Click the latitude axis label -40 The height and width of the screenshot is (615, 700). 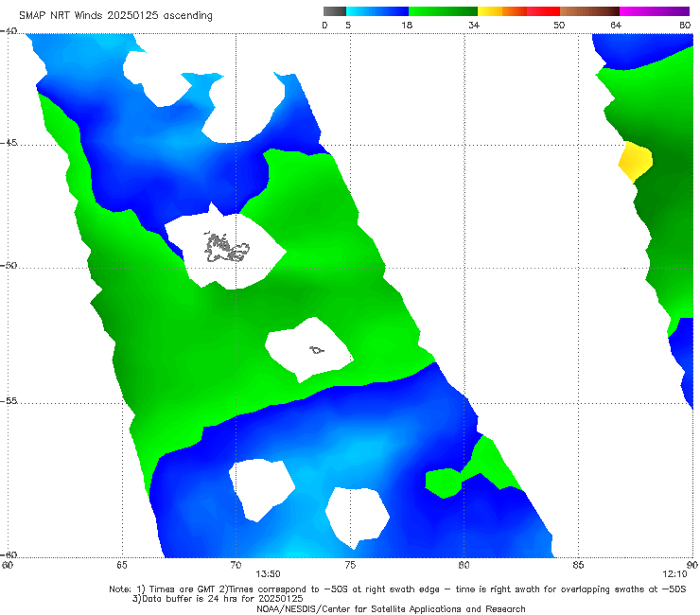tap(9, 31)
